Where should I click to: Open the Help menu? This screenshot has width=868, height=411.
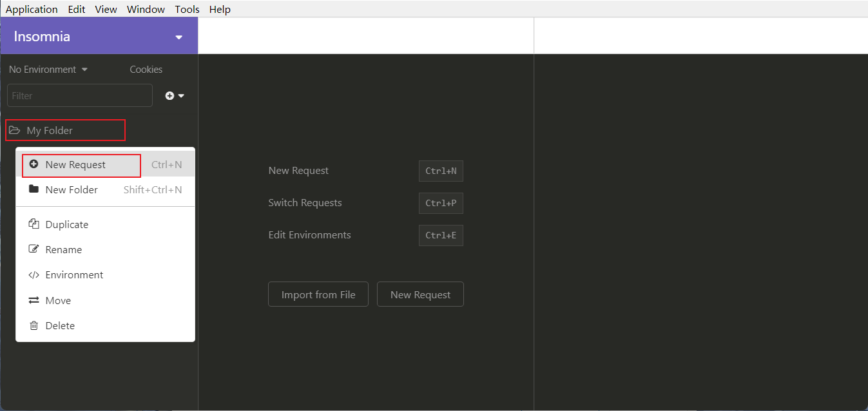[220, 9]
